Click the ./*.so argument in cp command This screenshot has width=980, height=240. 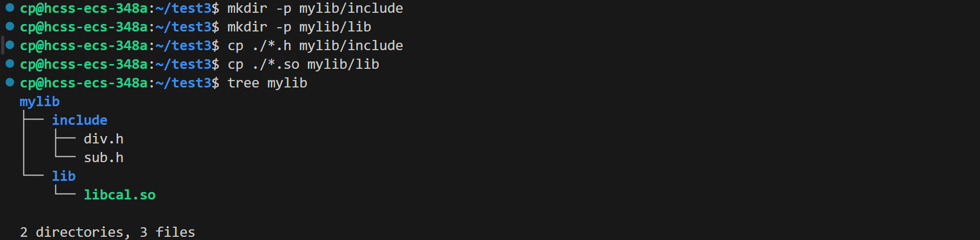(x=275, y=64)
